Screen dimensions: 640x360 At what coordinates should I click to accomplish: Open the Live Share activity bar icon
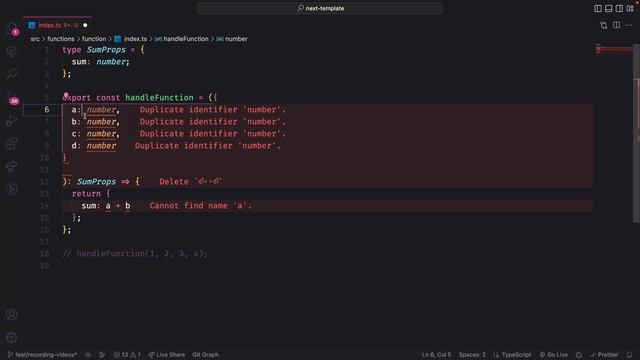coord(12,166)
